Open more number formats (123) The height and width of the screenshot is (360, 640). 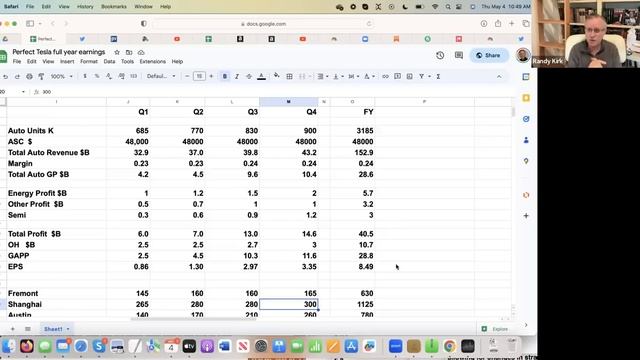point(133,76)
